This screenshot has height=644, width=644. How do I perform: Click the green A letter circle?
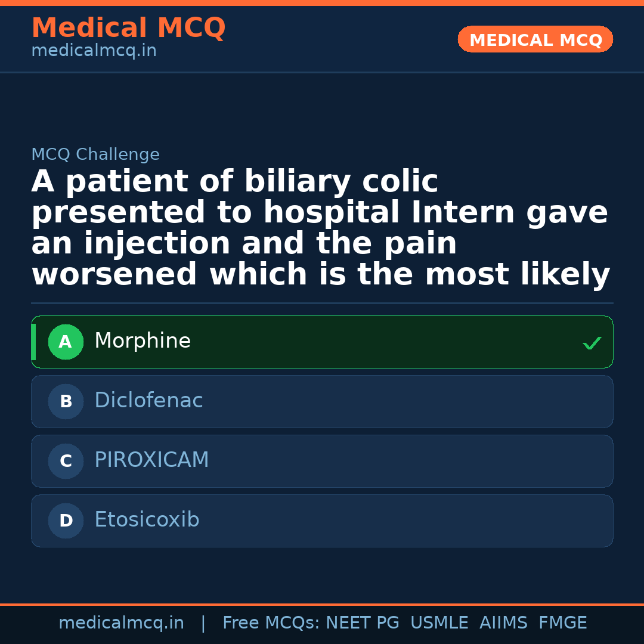(x=66, y=342)
